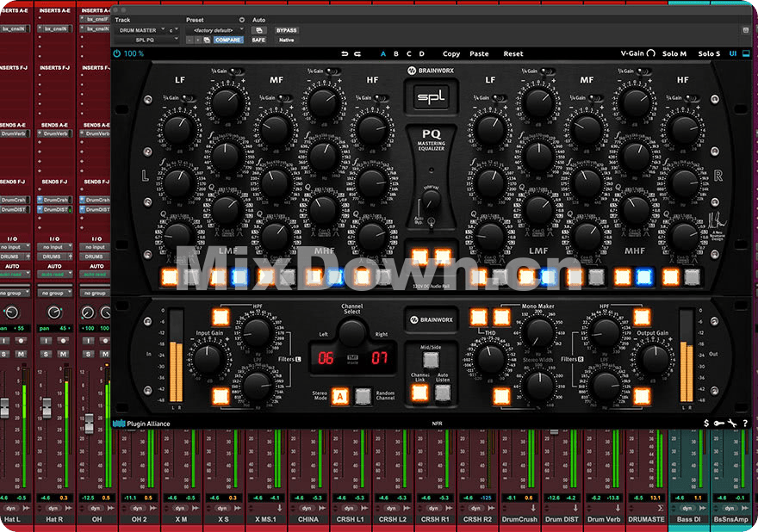Click the Interval knob under PQ label
758x532 pixels.
point(431,199)
